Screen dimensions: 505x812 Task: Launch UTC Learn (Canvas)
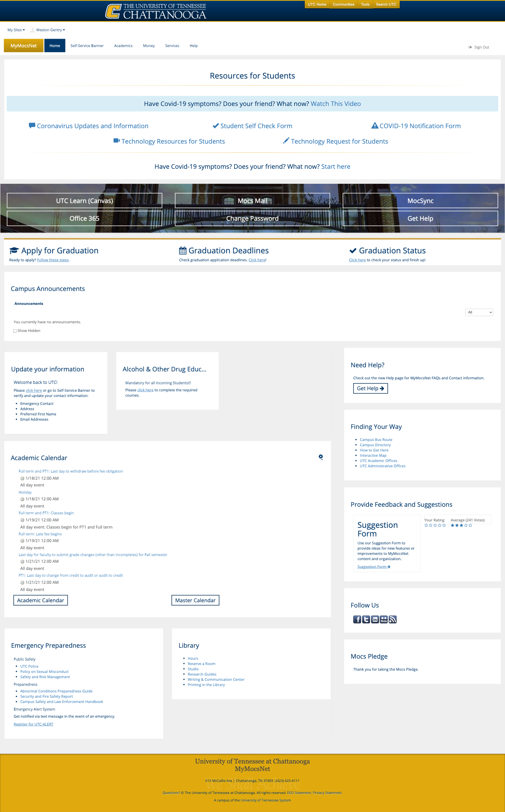85,201
